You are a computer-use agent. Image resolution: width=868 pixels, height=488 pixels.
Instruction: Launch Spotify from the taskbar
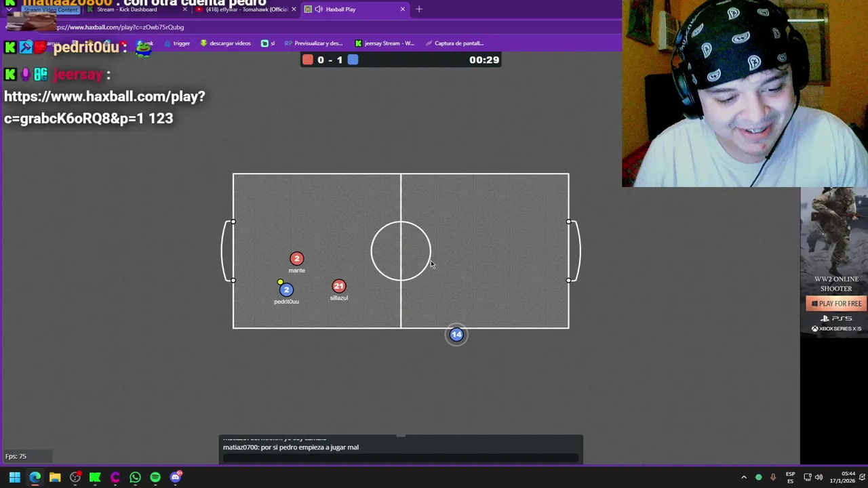(155, 477)
